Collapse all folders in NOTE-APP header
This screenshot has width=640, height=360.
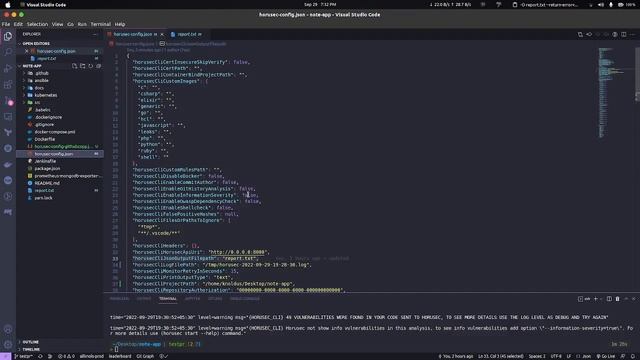tap(98, 66)
